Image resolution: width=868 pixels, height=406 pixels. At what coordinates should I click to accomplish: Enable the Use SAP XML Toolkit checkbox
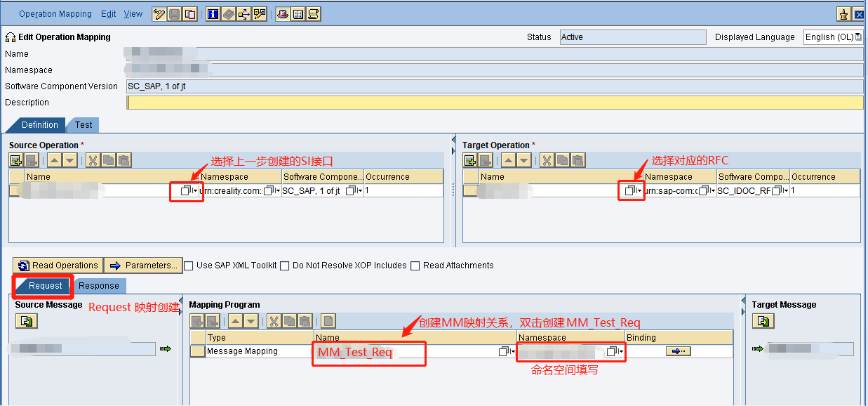188,266
